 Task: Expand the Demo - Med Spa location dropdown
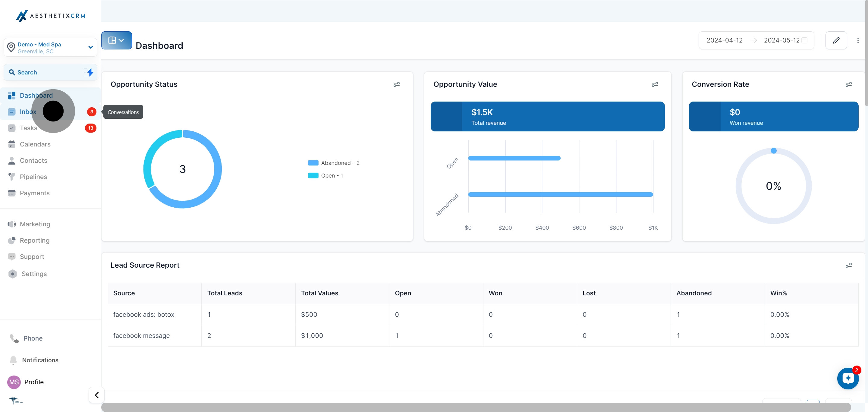90,48
